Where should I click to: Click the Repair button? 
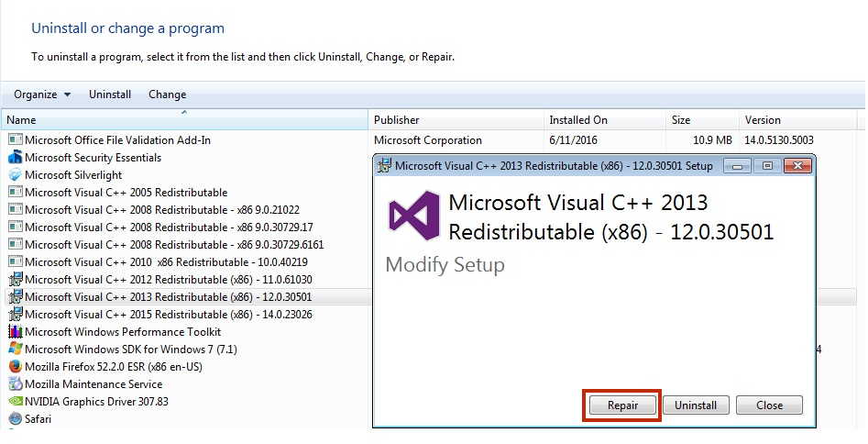click(x=622, y=405)
